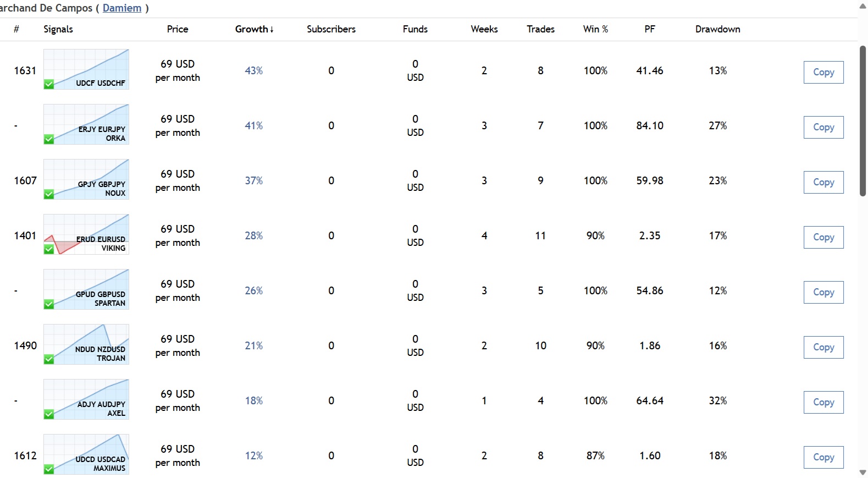Image resolution: width=868 pixels, height=478 pixels.
Task: Copy the ERUD EURUSD VIKING signal
Action: 823,237
